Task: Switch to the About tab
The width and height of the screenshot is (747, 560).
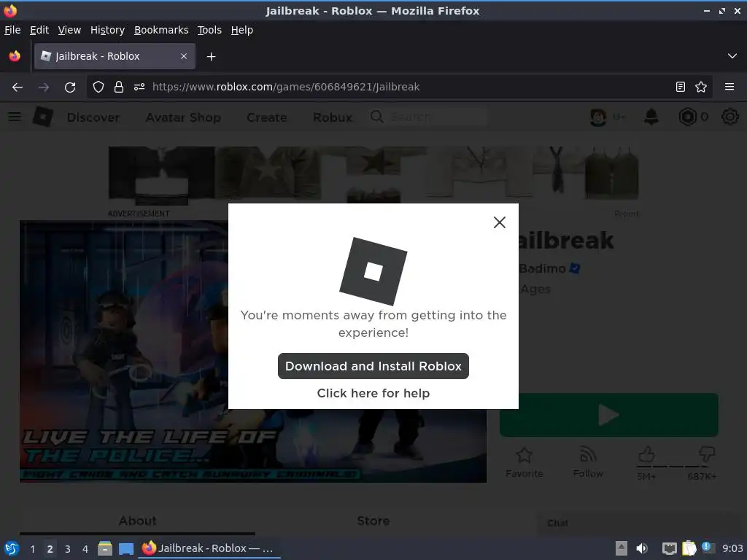Action: pyautogui.click(x=137, y=521)
